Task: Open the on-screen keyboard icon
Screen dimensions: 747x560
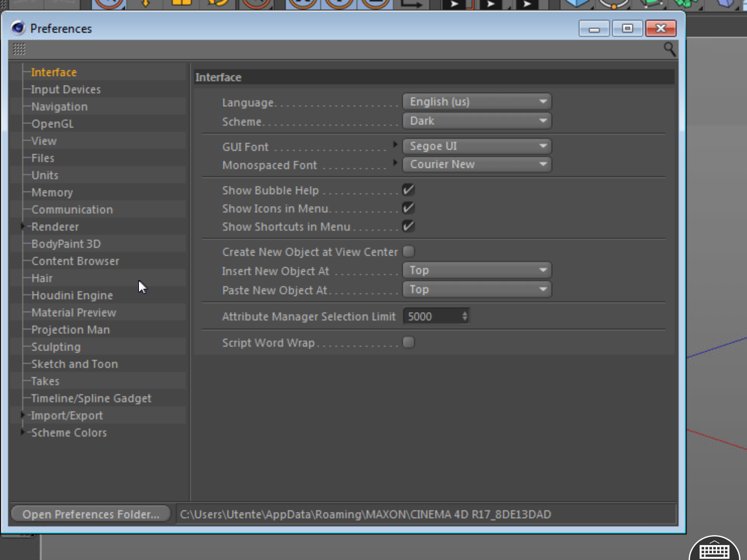Action: (x=714, y=551)
